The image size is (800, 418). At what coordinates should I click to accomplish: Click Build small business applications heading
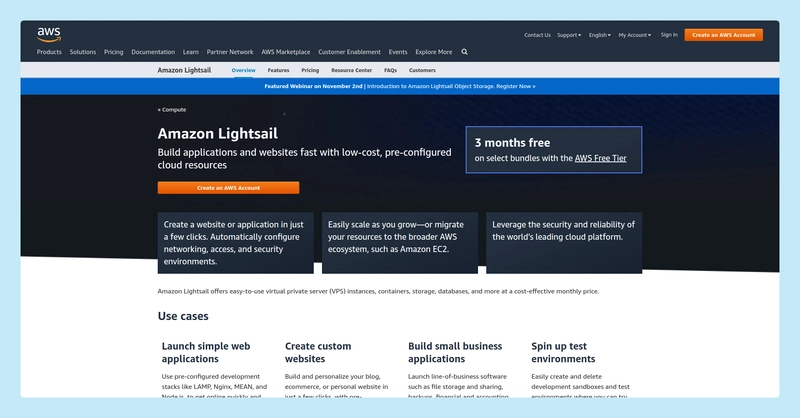(x=455, y=353)
